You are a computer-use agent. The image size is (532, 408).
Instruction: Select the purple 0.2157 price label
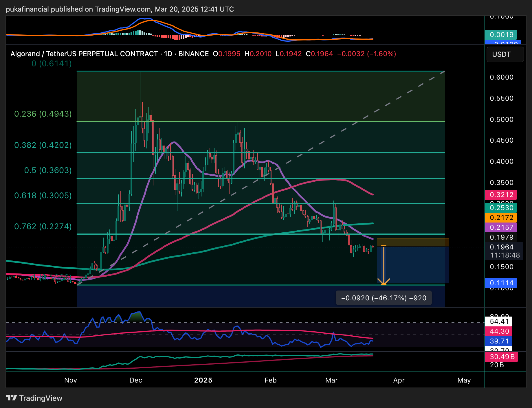coord(501,227)
